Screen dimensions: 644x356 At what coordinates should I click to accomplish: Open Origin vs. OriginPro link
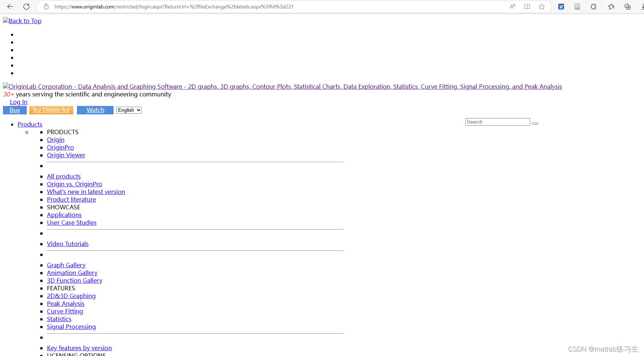74,184
